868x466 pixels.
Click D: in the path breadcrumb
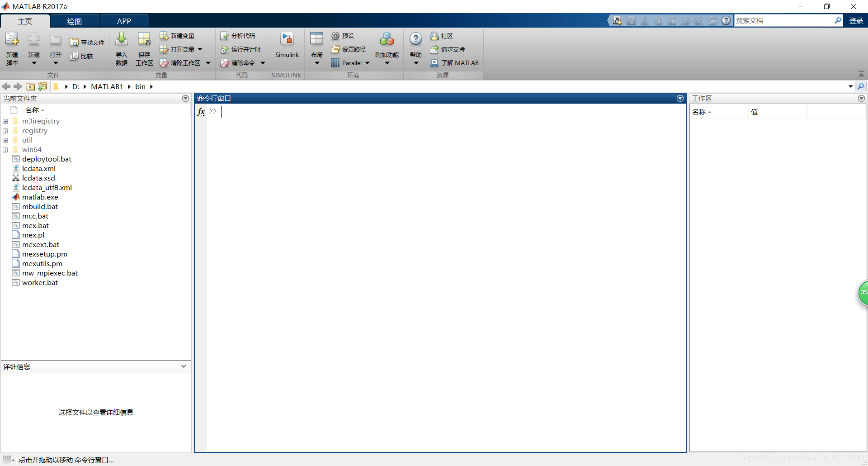pyautogui.click(x=75, y=86)
